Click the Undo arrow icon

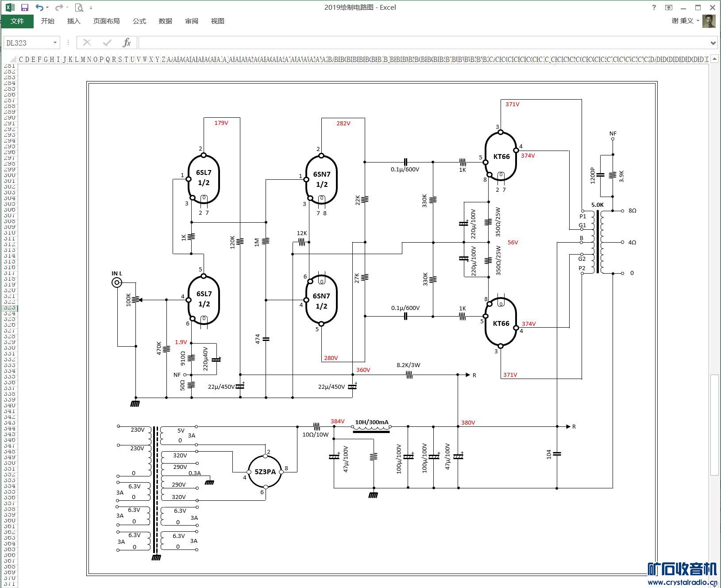coord(39,8)
